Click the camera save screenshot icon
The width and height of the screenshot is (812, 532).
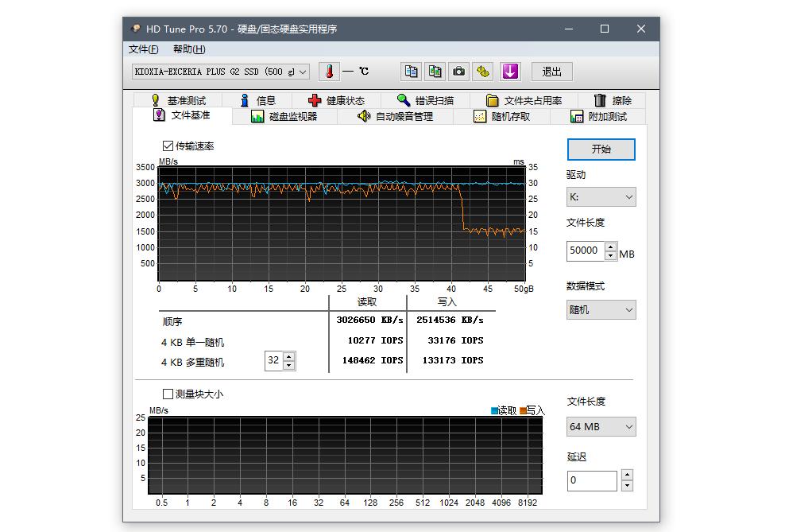[459, 72]
